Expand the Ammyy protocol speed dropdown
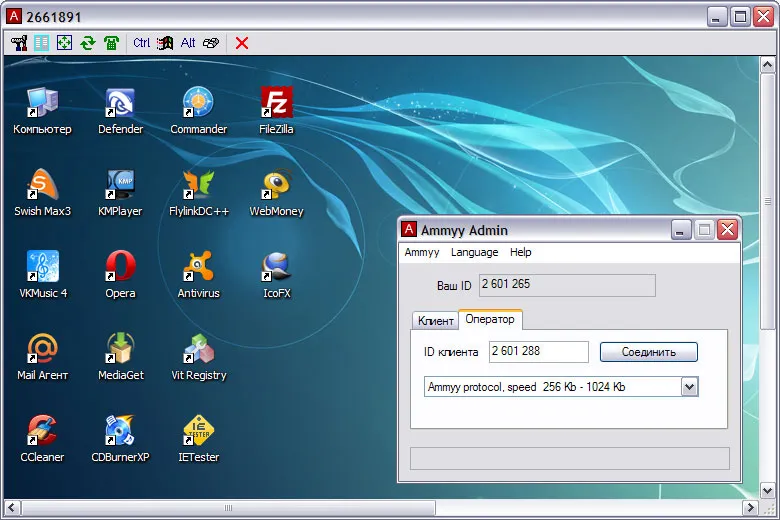The image size is (780, 520). (x=689, y=387)
